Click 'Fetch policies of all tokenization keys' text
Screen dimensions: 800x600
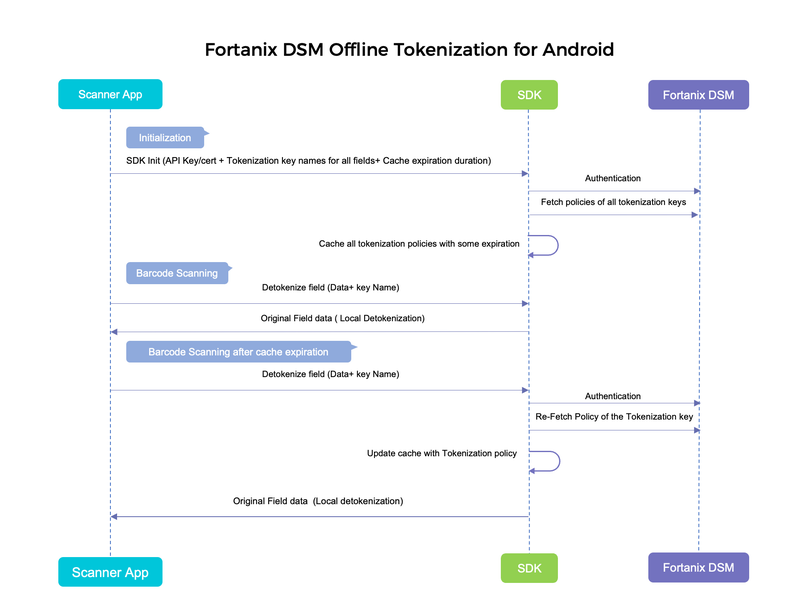[613, 202]
